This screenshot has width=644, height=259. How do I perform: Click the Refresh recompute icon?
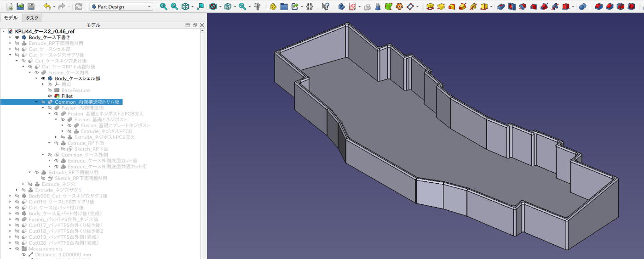[79, 6]
